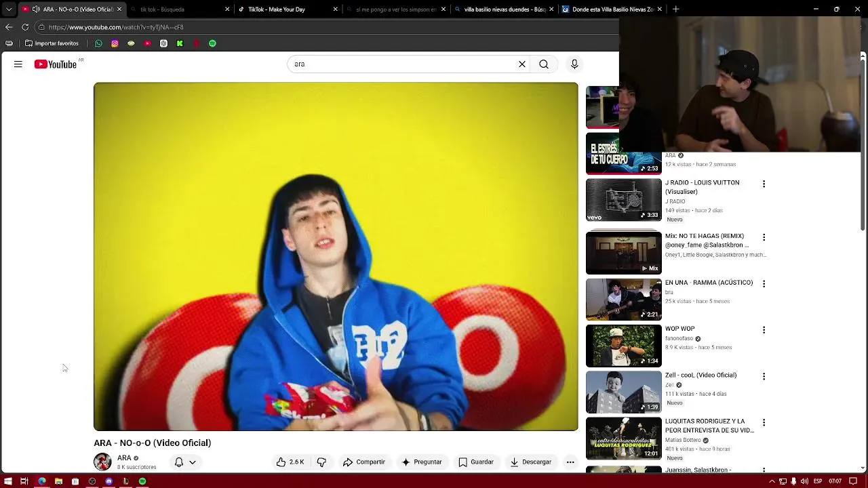Open a new browser tab
Viewport: 868px width, 488px height.
pyautogui.click(x=675, y=9)
